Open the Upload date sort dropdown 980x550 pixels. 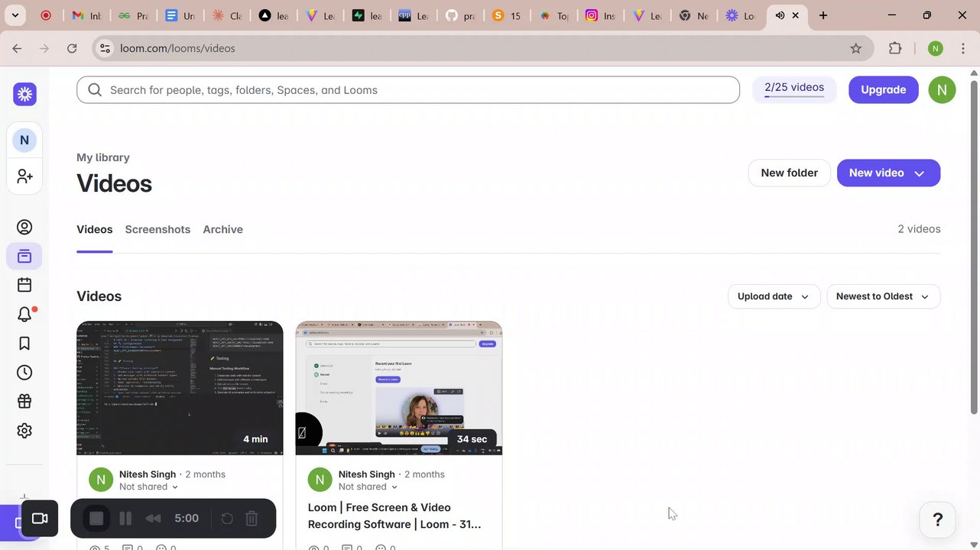(774, 296)
